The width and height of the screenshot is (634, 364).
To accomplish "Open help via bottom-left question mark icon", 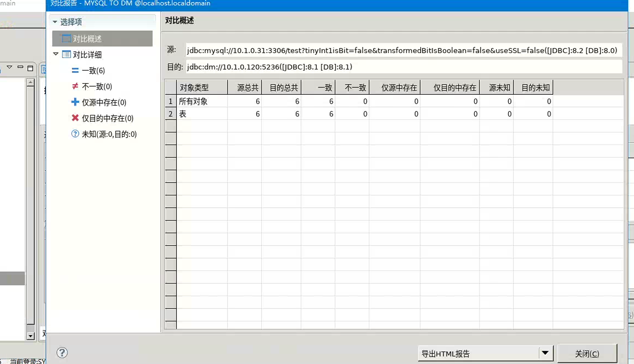I will [x=62, y=353].
